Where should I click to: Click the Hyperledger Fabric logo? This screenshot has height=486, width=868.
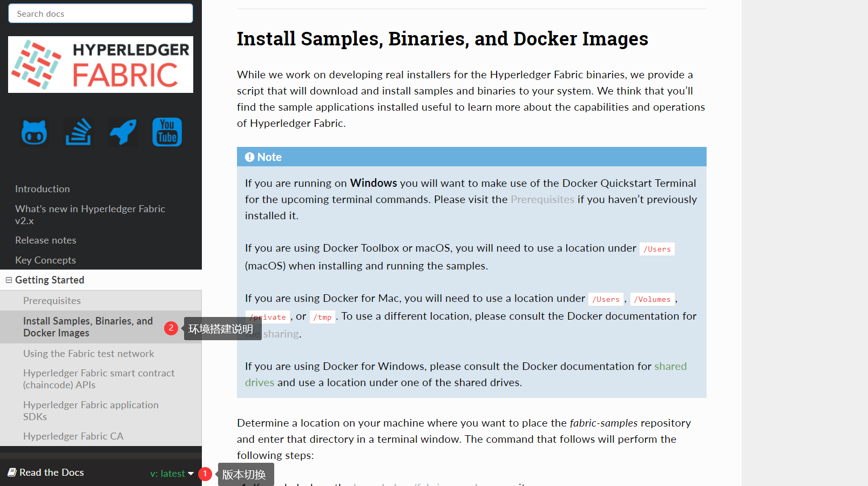click(100, 64)
